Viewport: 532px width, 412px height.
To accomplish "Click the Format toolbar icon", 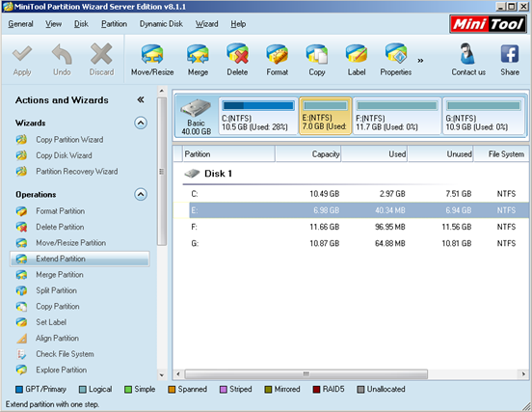I will (x=278, y=54).
